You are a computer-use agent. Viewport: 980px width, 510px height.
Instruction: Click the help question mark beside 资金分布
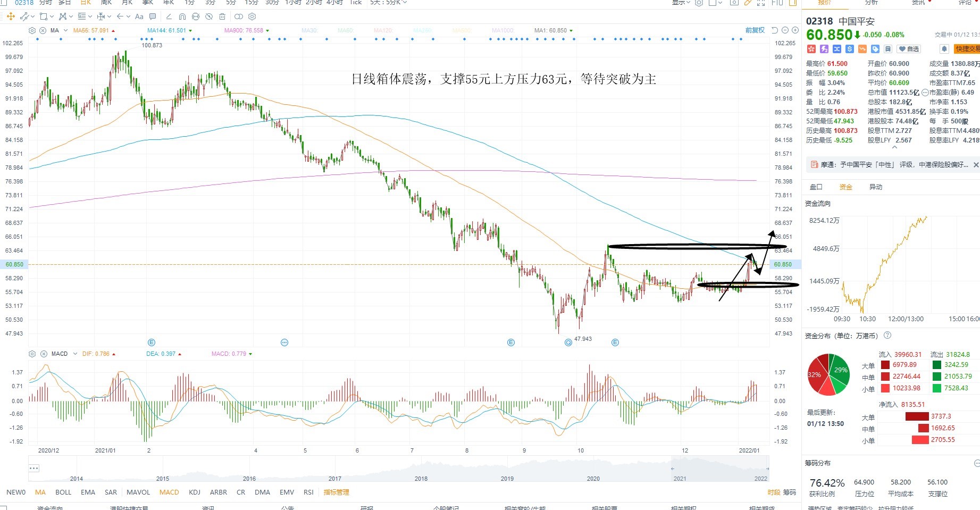pos(887,336)
